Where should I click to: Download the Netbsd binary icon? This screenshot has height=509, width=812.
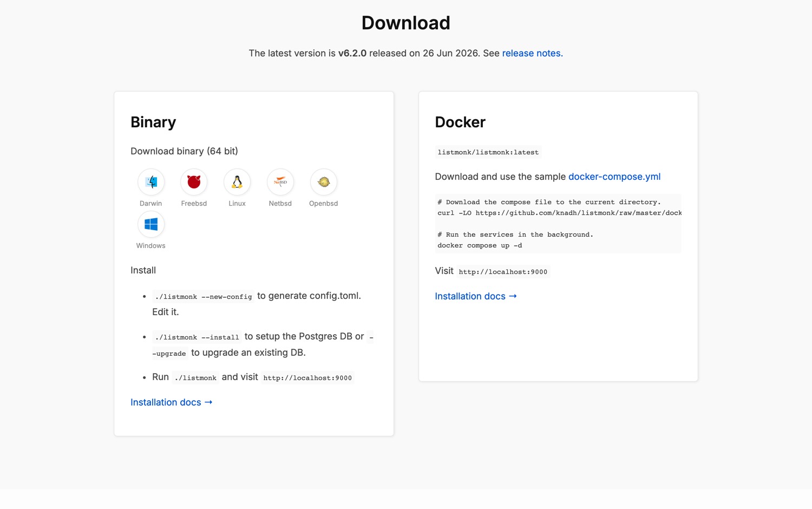(280, 182)
